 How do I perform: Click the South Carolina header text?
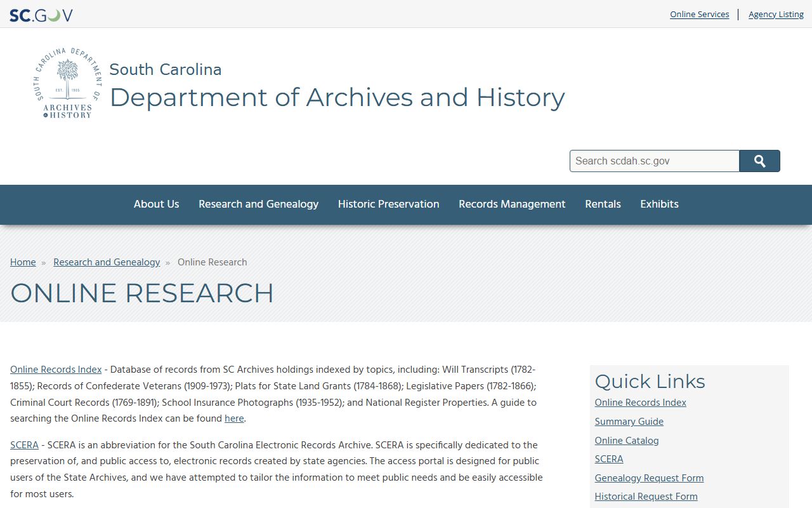166,69
